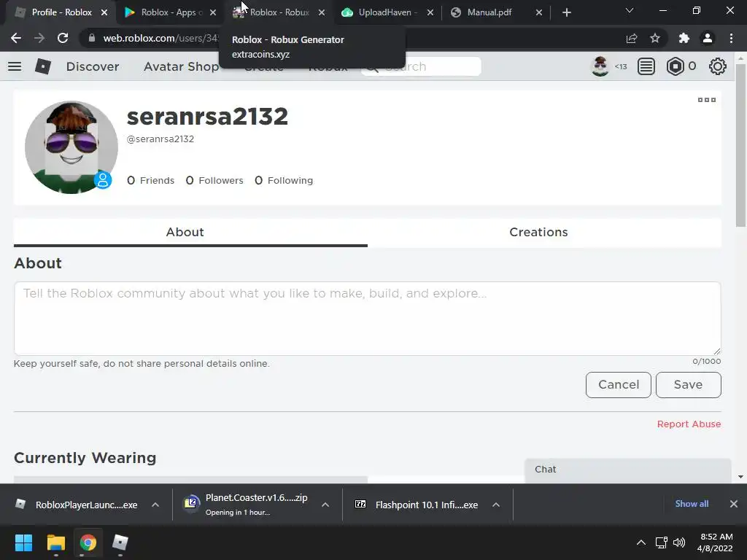This screenshot has width=747, height=560.
Task: Open the Chrome profile account icon
Action: click(708, 38)
